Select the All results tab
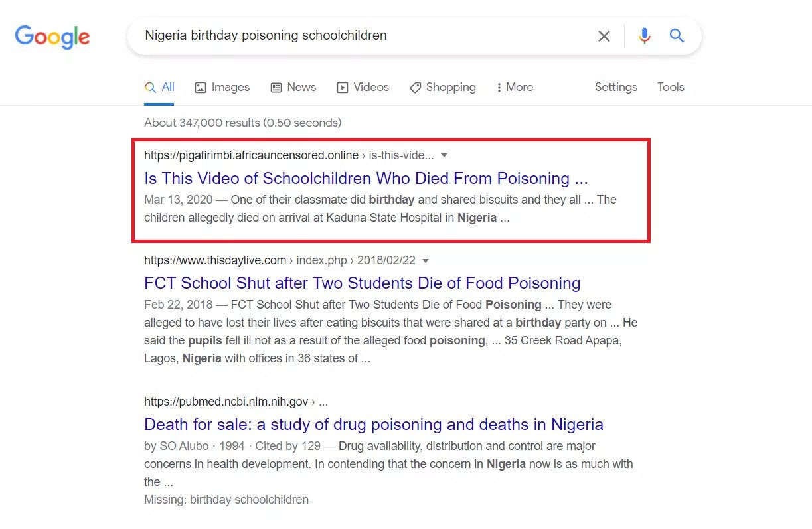This screenshot has height=529, width=812. [x=159, y=87]
